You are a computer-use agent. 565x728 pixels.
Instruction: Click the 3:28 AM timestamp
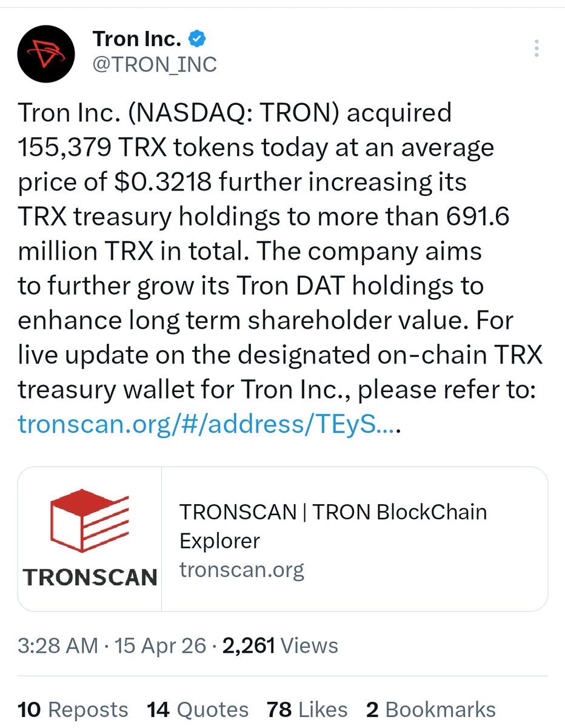point(58,645)
